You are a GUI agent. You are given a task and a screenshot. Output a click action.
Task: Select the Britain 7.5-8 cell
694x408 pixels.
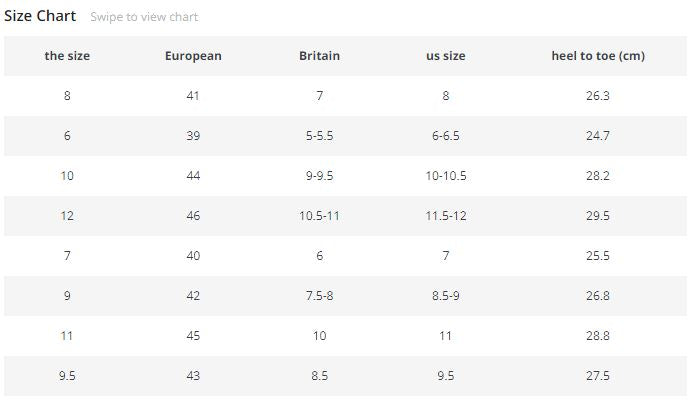(319, 296)
